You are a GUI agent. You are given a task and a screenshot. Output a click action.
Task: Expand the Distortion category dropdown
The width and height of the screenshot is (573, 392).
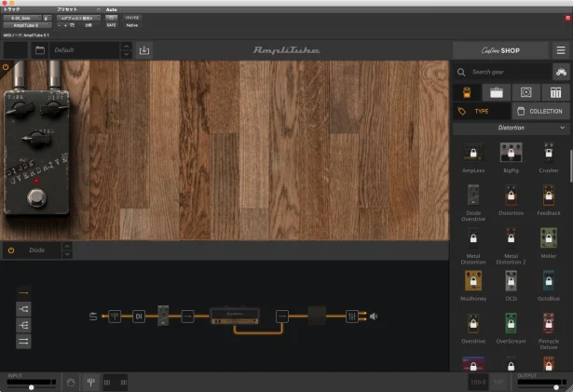pos(511,128)
